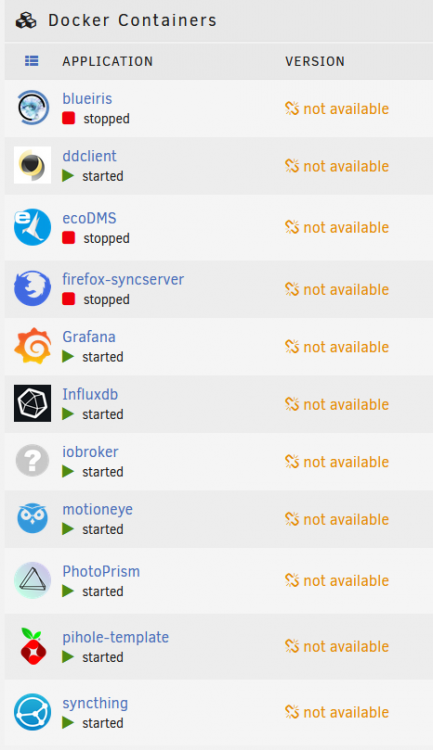Click the iobroker question mark icon
433x750 pixels.
coord(33,461)
